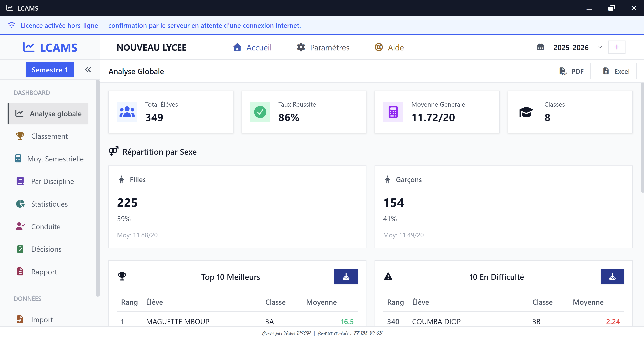The height and width of the screenshot is (339, 644).
Task: Click the import file icon beside Import
Action: [x=20, y=319]
